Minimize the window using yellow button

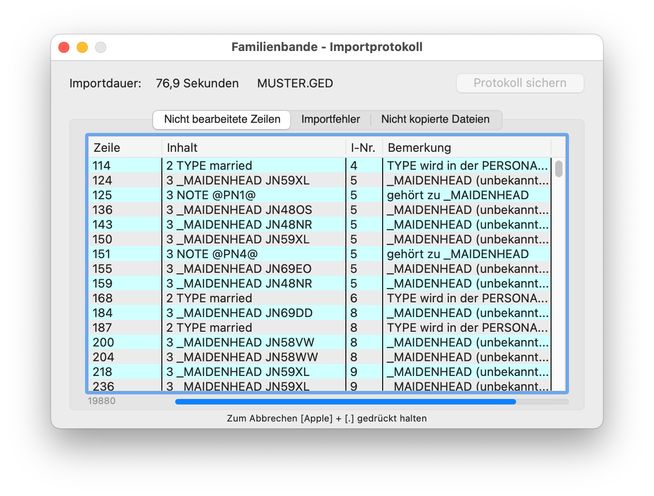82,47
